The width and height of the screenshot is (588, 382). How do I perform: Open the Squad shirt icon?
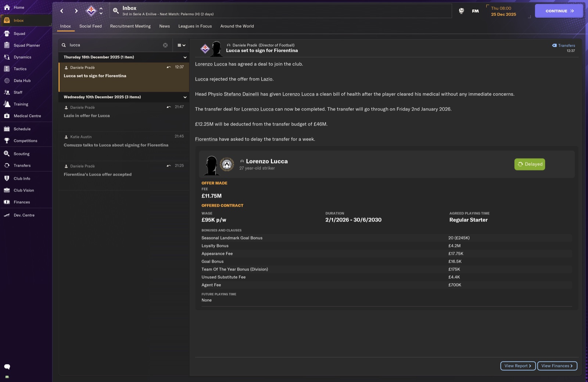pyautogui.click(x=7, y=33)
